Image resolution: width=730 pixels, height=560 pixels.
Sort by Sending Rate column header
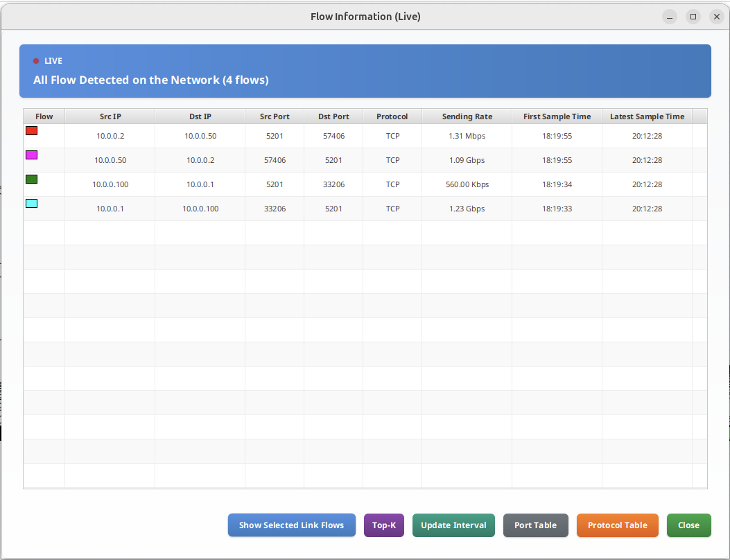pos(467,116)
